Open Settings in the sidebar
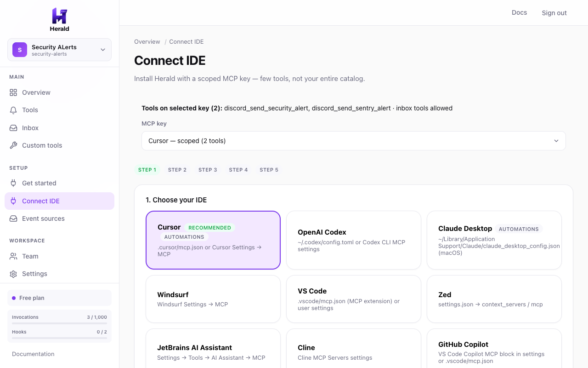The width and height of the screenshot is (588, 368). 59,274
